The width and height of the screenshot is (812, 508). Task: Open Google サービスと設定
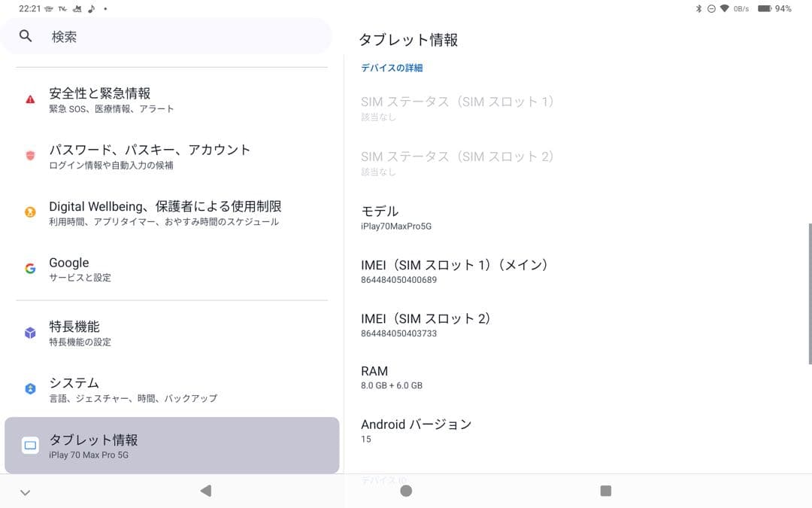tap(172, 269)
